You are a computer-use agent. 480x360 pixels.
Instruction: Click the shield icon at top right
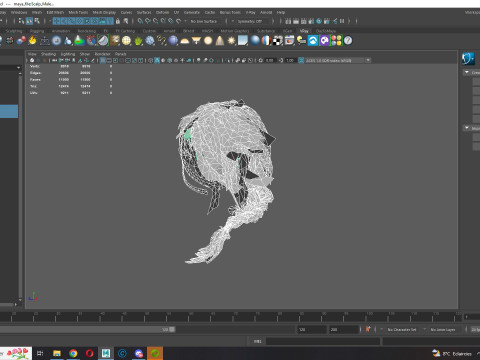(468, 59)
